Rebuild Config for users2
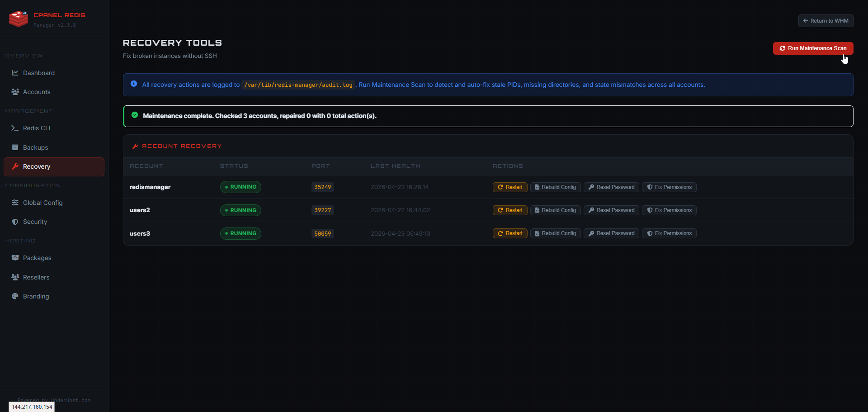Viewport: 868px width, 412px height. pyautogui.click(x=555, y=210)
